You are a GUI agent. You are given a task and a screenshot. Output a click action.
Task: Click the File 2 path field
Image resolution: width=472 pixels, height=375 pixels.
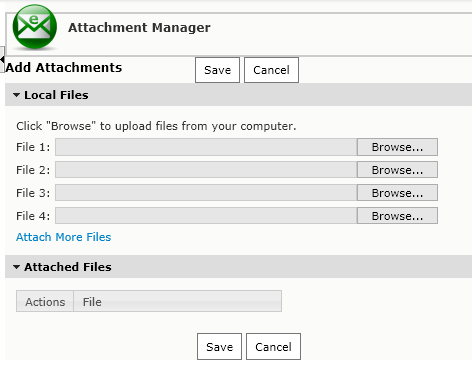206,170
